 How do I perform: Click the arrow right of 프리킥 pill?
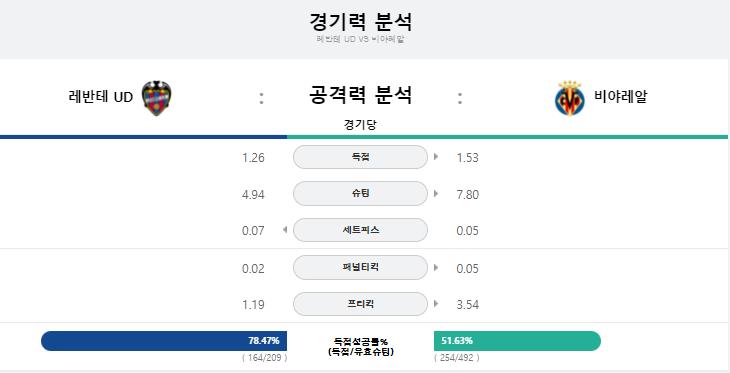click(x=436, y=304)
